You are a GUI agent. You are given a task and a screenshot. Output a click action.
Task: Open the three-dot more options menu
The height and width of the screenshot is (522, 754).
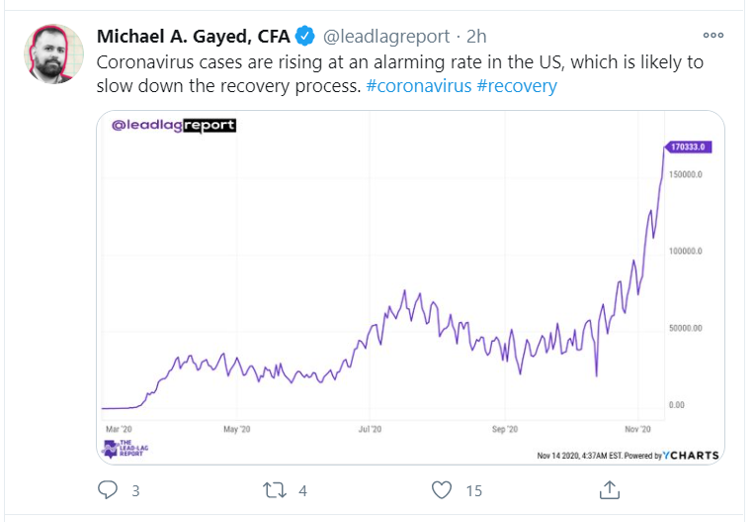coord(712,35)
